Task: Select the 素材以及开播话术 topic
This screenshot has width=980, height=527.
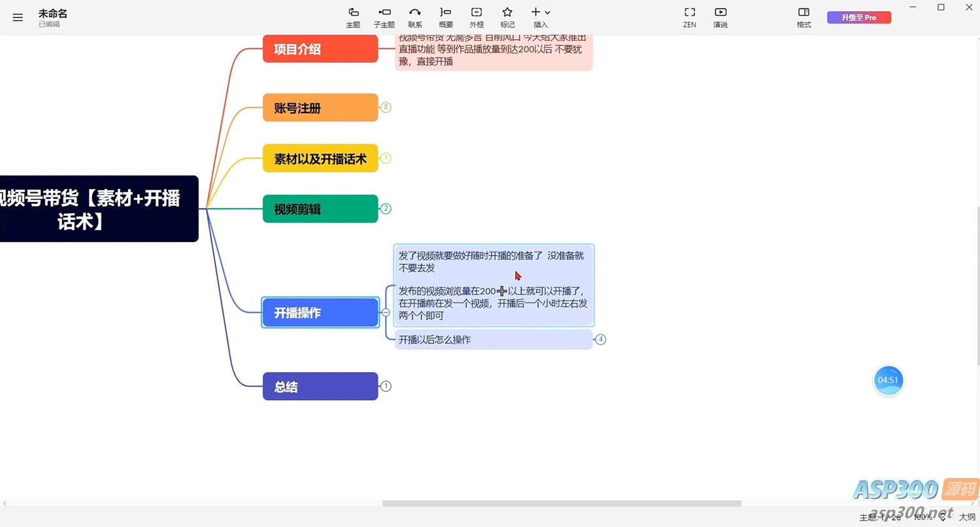Action: pyautogui.click(x=320, y=159)
